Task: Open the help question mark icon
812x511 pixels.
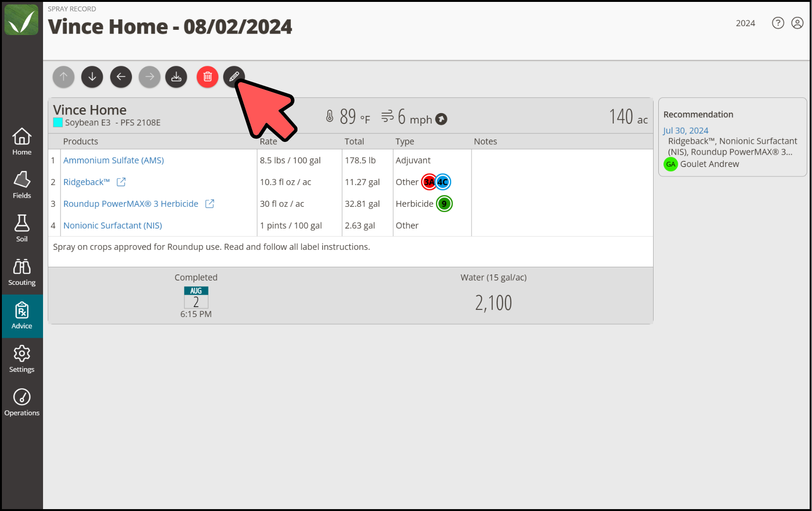Action: tap(778, 23)
